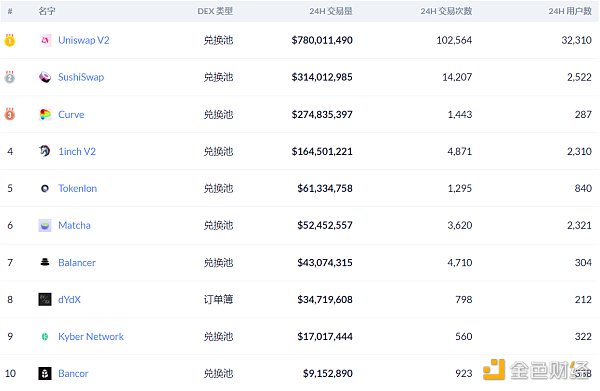Click the gold first-place medal icon

10,40
